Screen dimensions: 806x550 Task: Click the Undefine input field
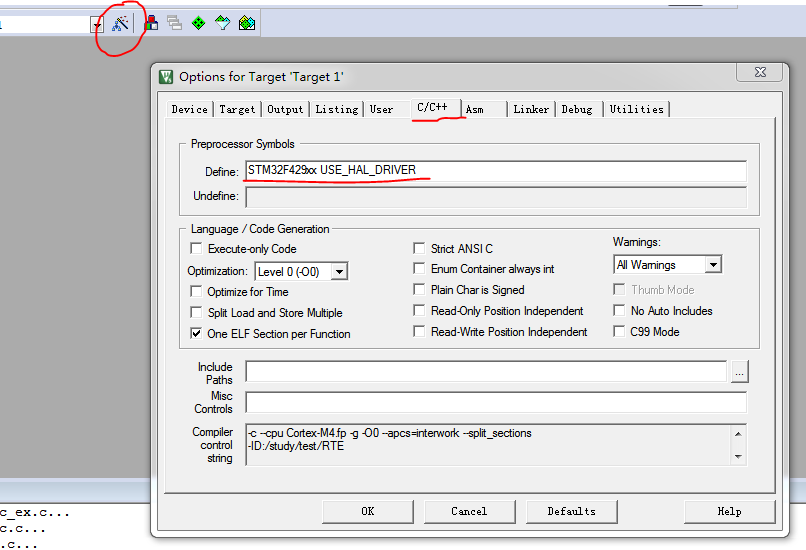pyautogui.click(x=496, y=197)
